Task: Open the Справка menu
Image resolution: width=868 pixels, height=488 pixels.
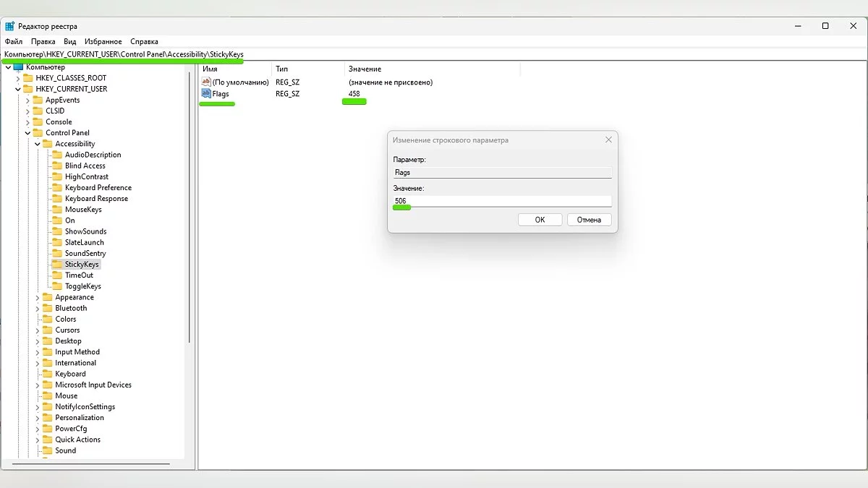Action: [x=145, y=41]
